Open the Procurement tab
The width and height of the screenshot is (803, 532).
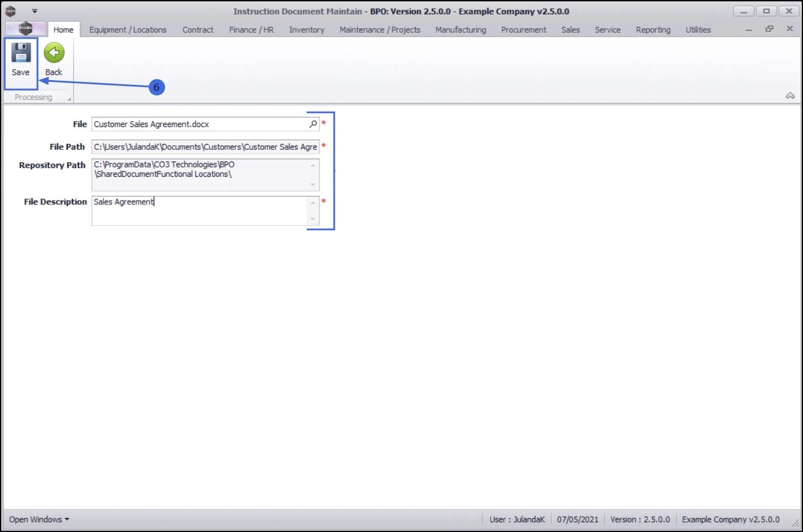coord(524,29)
